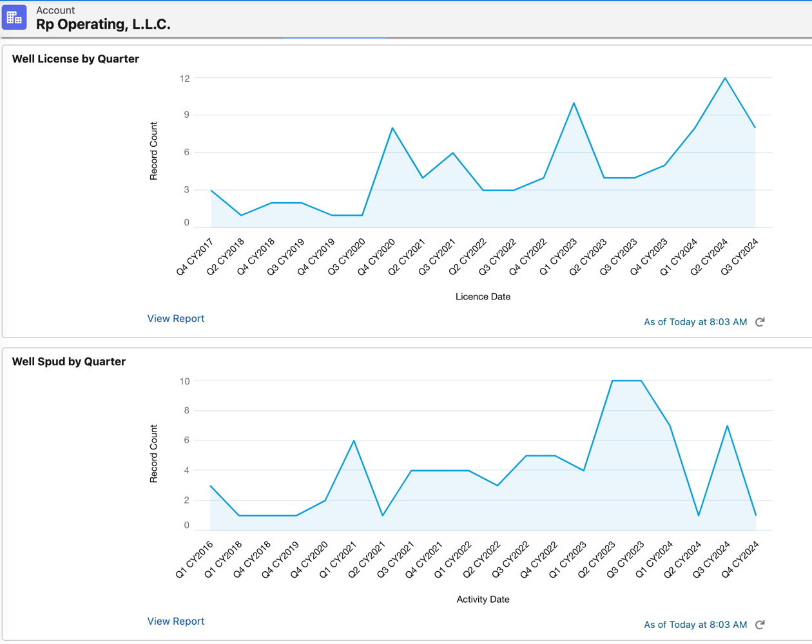
Task: Click the Q4 CY2020 data point on License chart
Action: click(x=392, y=128)
